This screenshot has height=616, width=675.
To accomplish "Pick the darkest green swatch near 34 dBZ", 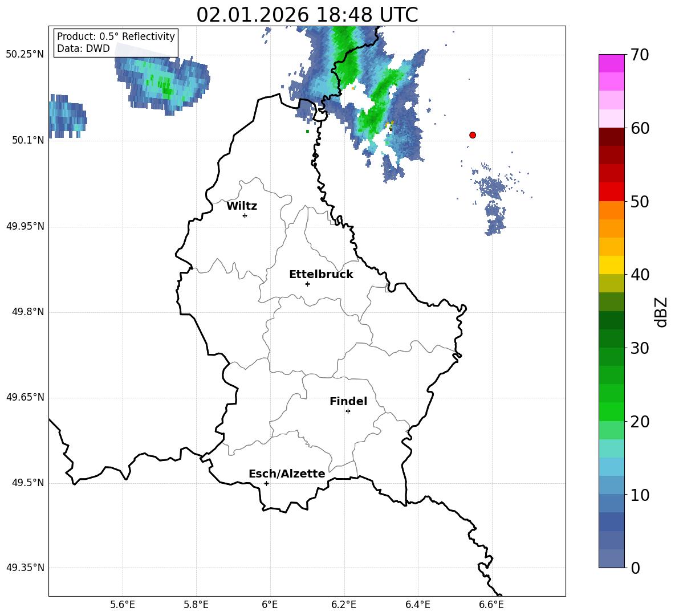I will click(611, 320).
